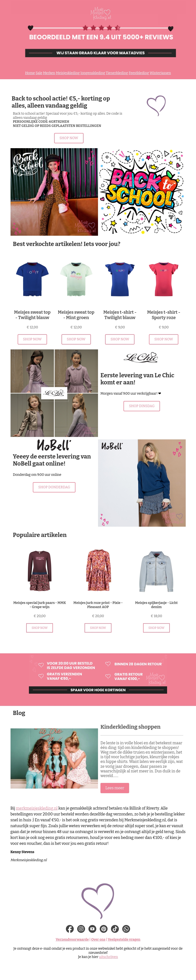The image size is (196, 980).
Task: Click the colorful Back to School comic image
Action: tap(142, 192)
